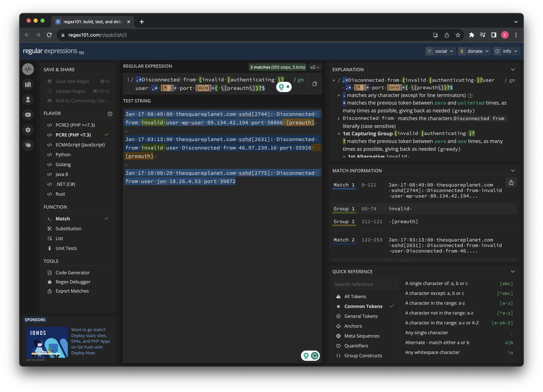Screen dimensions: 543x392
Task: Click the Match function icon
Action: (x=50, y=218)
